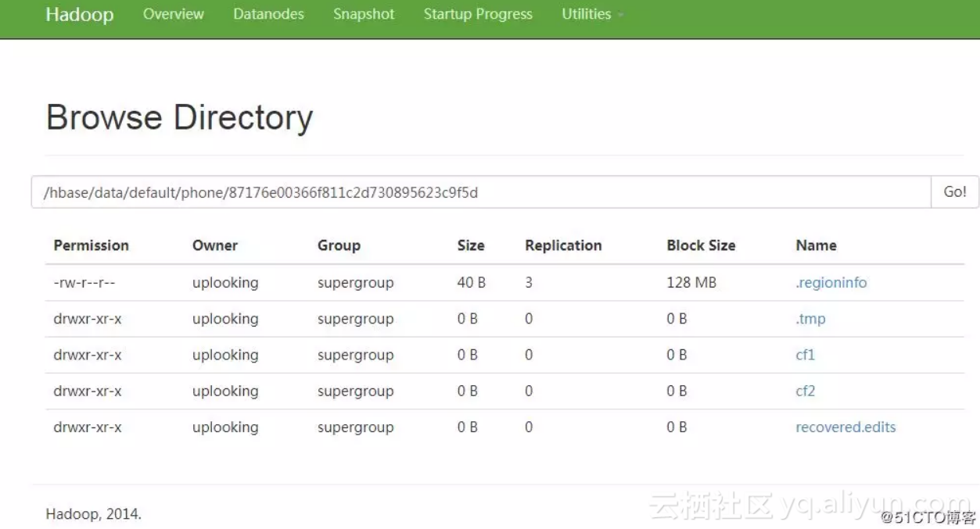Viewport: 980px width, 529px height.
Task: Click replication 0 in cf2 row
Action: [x=529, y=391]
